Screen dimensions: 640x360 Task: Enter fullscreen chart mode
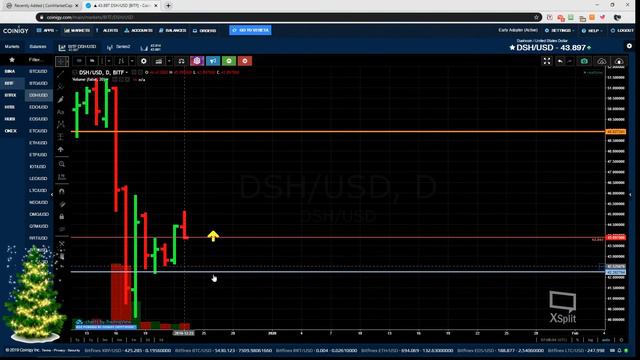click(547, 61)
